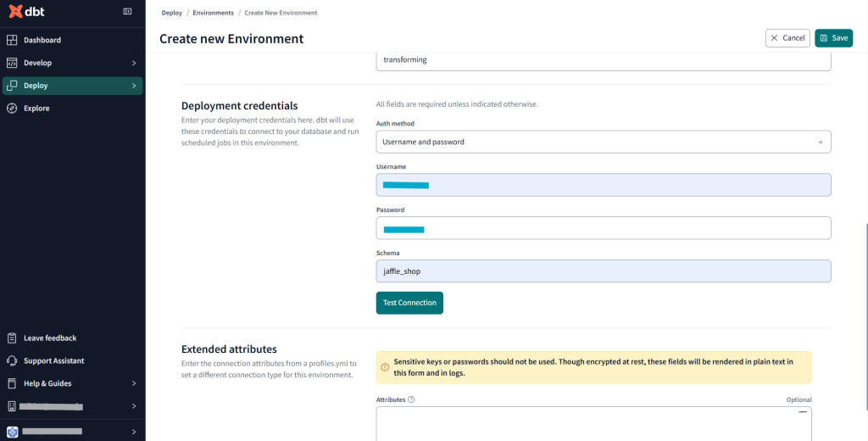Save the new environment
This screenshot has height=441, width=868.
pos(833,38)
